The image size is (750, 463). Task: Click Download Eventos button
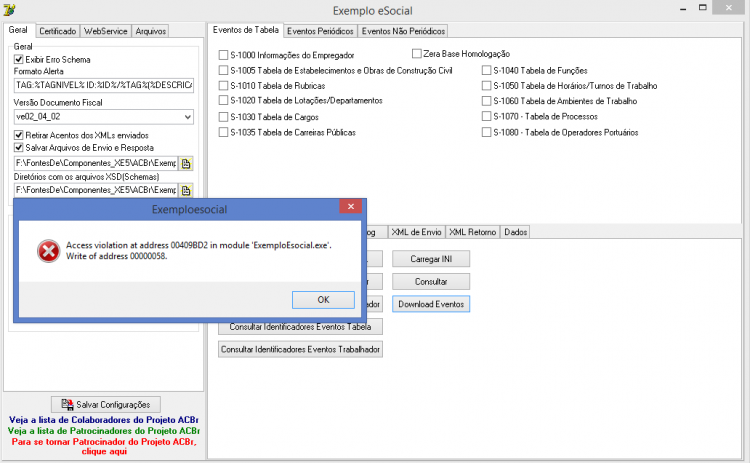click(431, 304)
